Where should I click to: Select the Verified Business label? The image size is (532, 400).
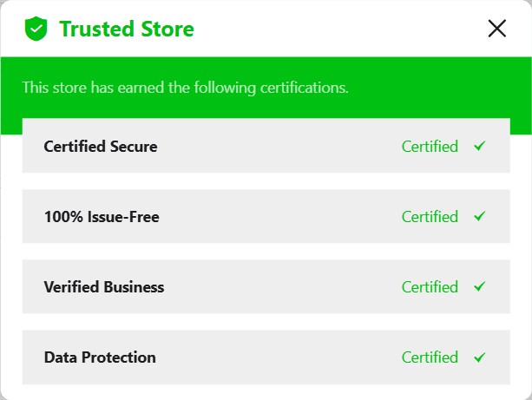pos(104,287)
